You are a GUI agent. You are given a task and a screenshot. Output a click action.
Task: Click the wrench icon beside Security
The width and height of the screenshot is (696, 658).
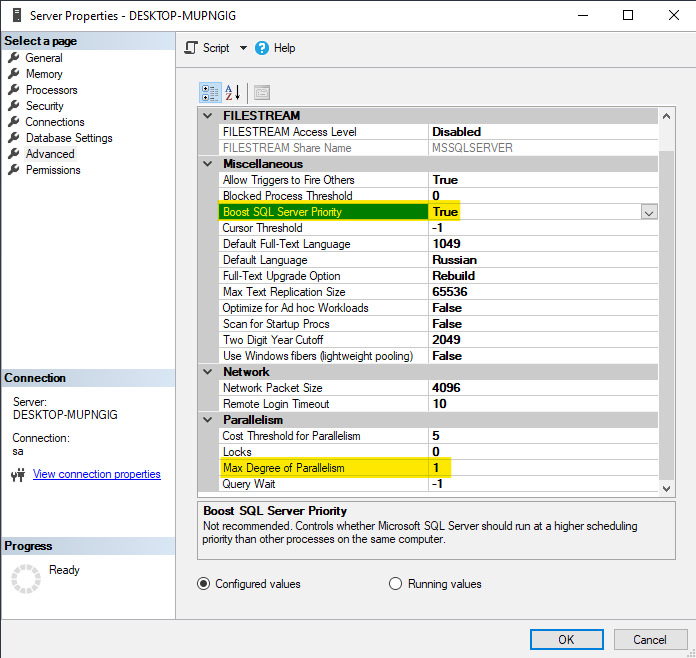pyautogui.click(x=14, y=106)
